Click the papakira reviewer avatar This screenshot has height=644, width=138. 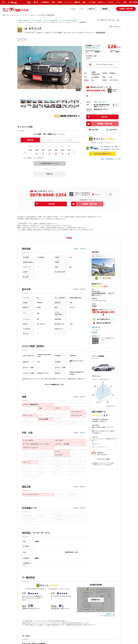tap(94, 453)
